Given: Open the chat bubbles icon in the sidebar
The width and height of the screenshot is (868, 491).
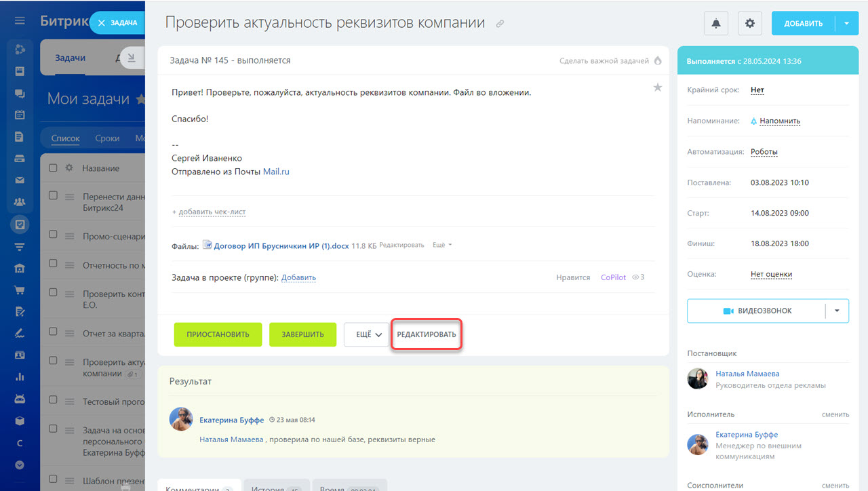Looking at the screenshot, I should 20,94.
